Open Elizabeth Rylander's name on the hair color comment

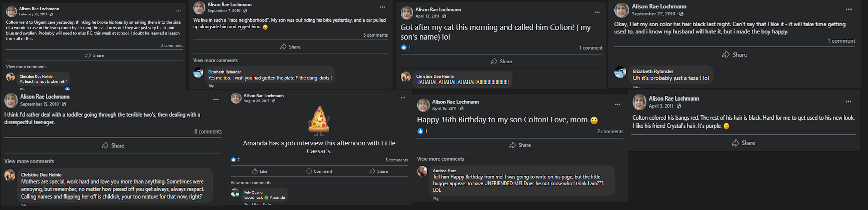pyautogui.click(x=653, y=71)
